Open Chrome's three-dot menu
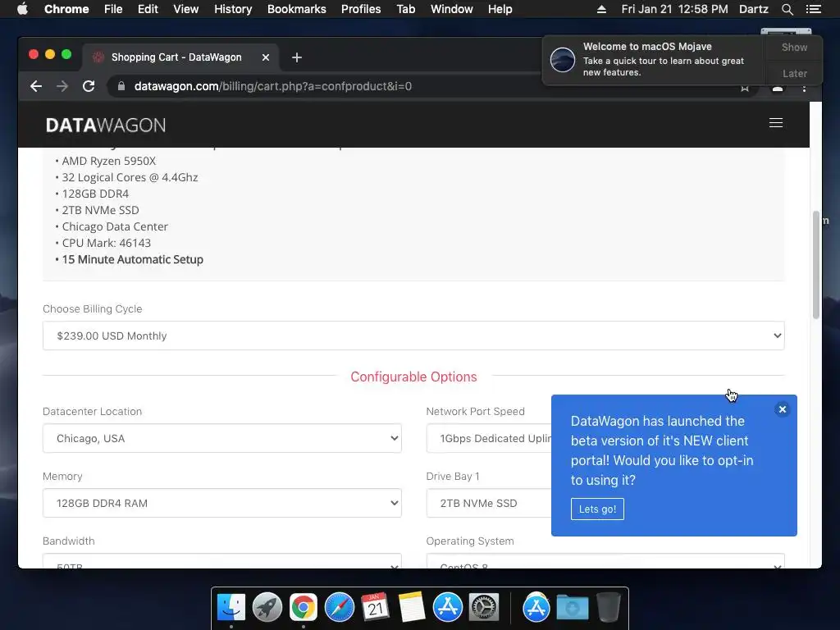 pyautogui.click(x=804, y=89)
